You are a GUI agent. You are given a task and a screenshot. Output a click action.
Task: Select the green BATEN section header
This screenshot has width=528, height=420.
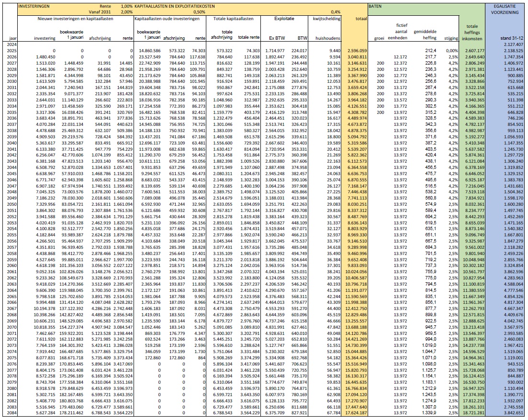[x=375, y=6]
